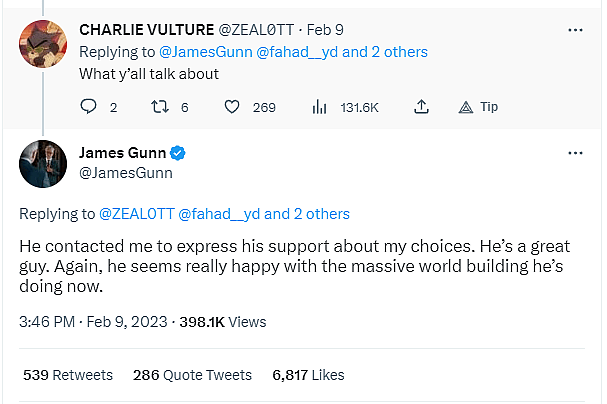
Task: View the 539 Retweets list
Action: click(68, 375)
